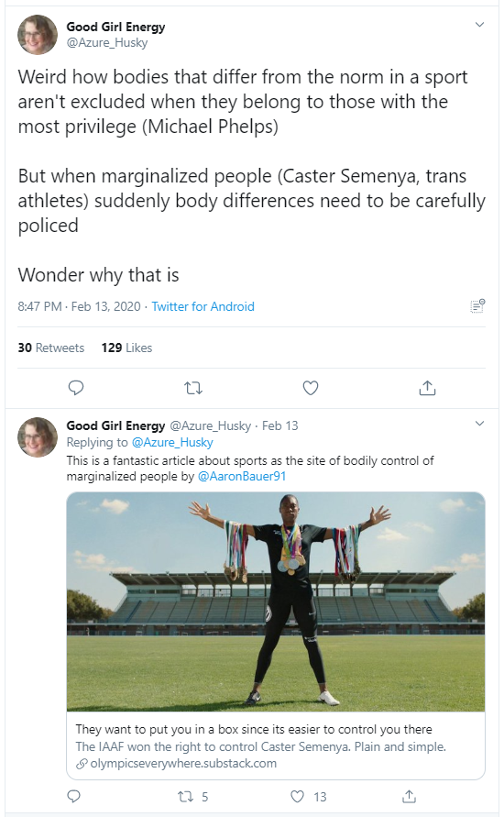The width and height of the screenshot is (504, 817).
Task: View the 129 Likes list
Action: point(126,348)
